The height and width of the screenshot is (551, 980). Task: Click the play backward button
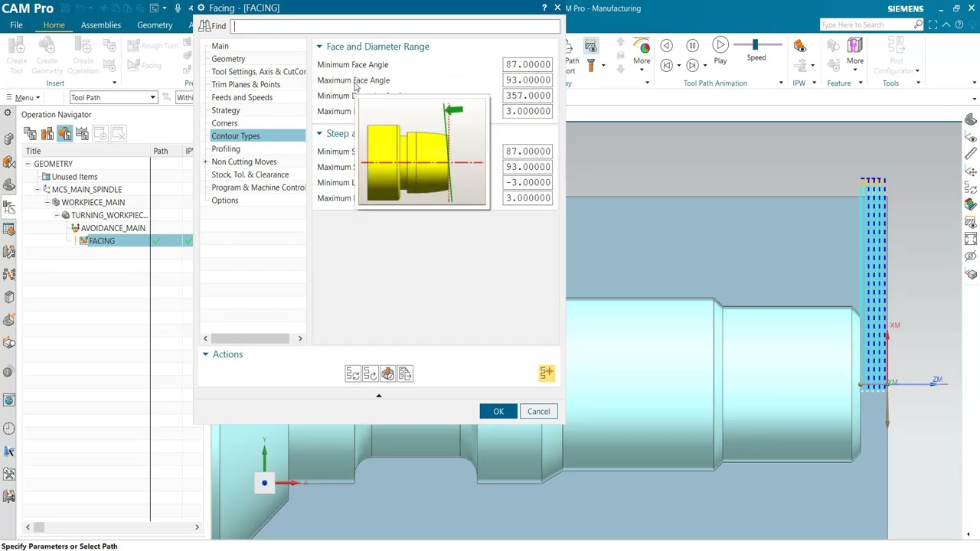click(667, 46)
